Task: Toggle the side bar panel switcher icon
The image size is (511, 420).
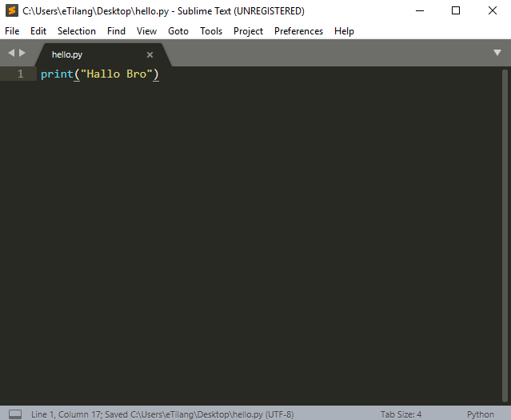Action: click(x=15, y=414)
